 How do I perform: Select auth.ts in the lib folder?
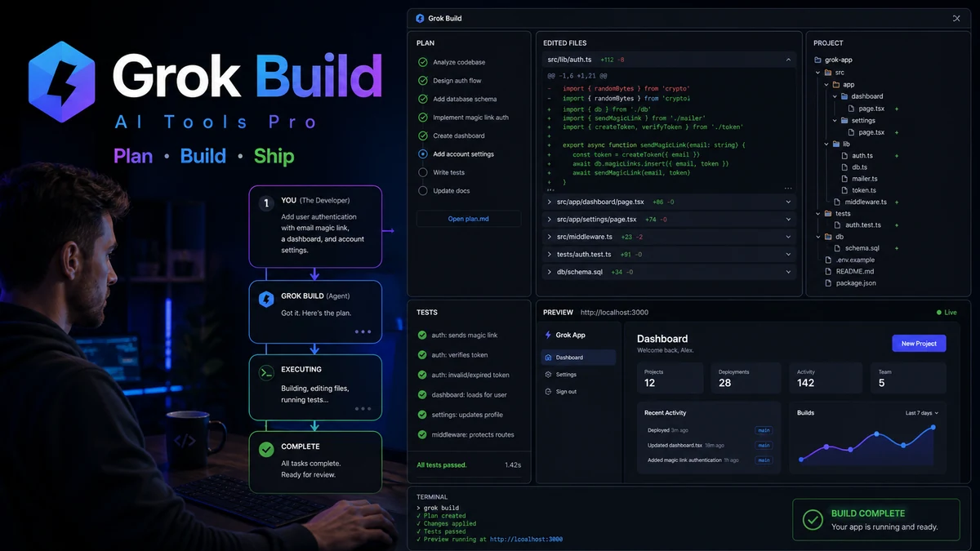tap(862, 156)
